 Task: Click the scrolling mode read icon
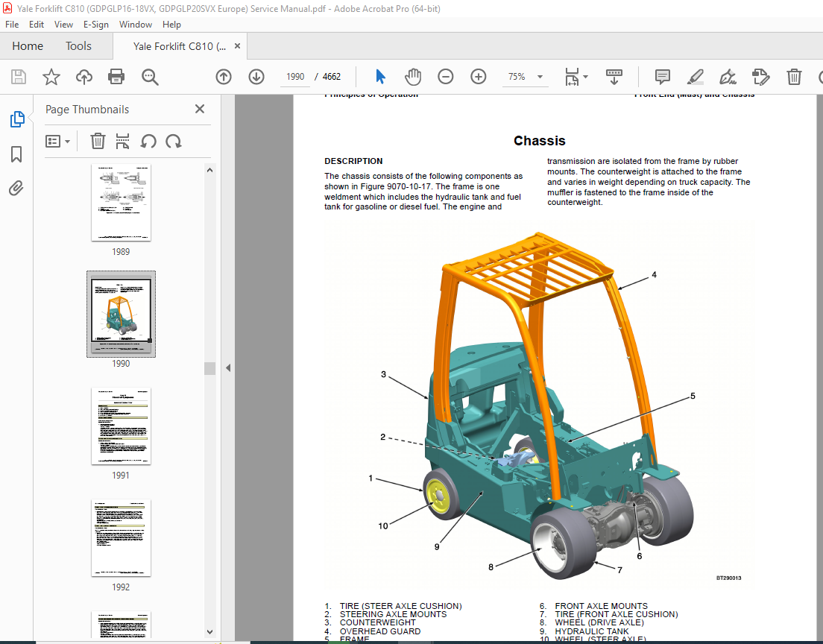[614, 77]
